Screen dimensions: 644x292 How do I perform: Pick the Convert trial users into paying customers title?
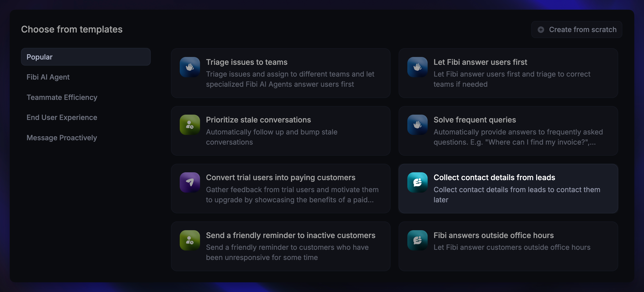coord(280,177)
